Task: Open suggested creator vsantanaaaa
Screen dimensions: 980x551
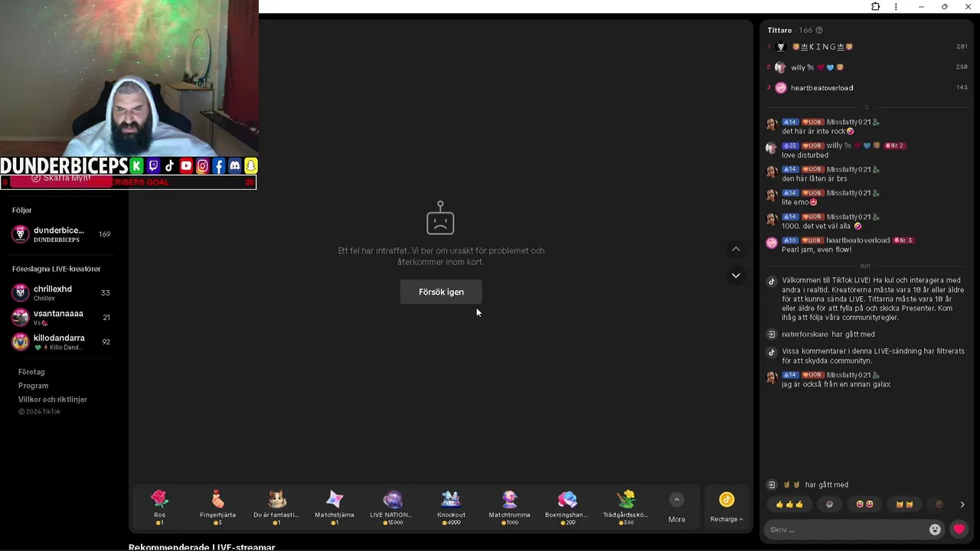Action: click(61, 318)
